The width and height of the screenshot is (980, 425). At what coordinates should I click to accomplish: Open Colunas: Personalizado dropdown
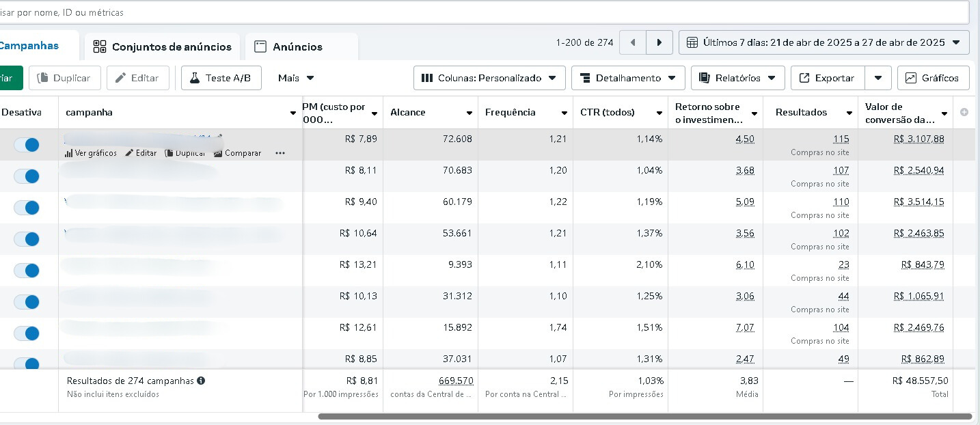tap(489, 78)
